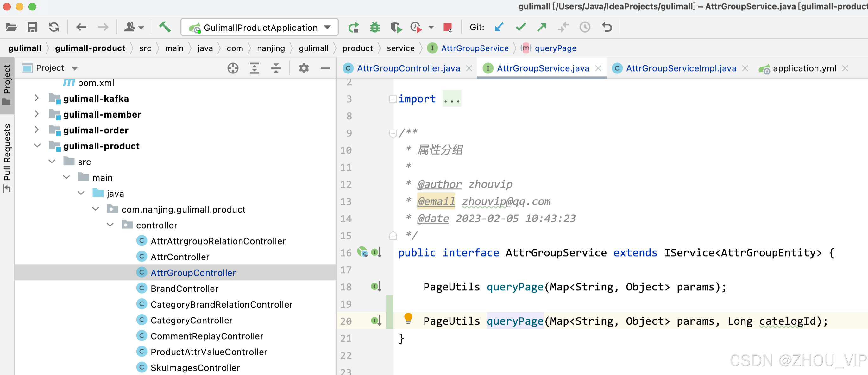Click the Git compare branches icon
Screen dimensions: 868x375
[x=563, y=27]
